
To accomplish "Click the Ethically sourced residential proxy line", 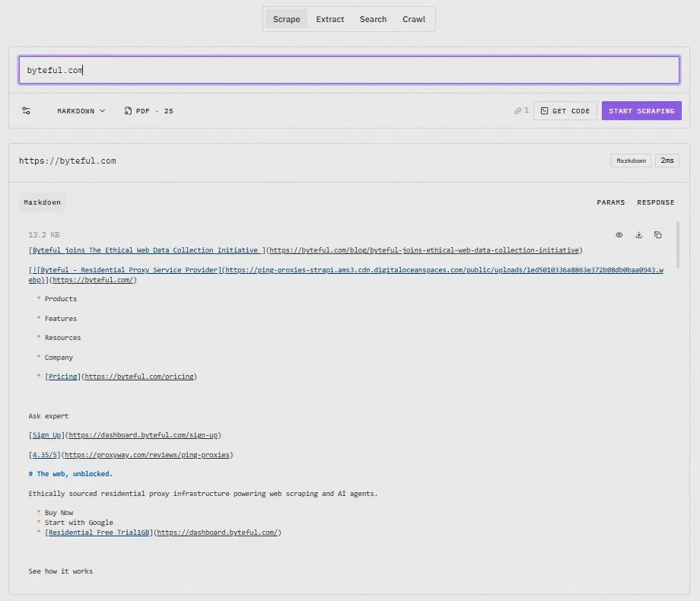I will (x=203, y=494).
